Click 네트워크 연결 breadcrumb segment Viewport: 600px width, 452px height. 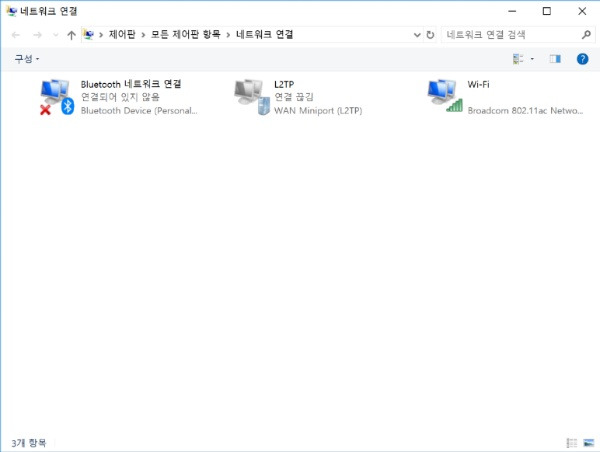pos(264,34)
